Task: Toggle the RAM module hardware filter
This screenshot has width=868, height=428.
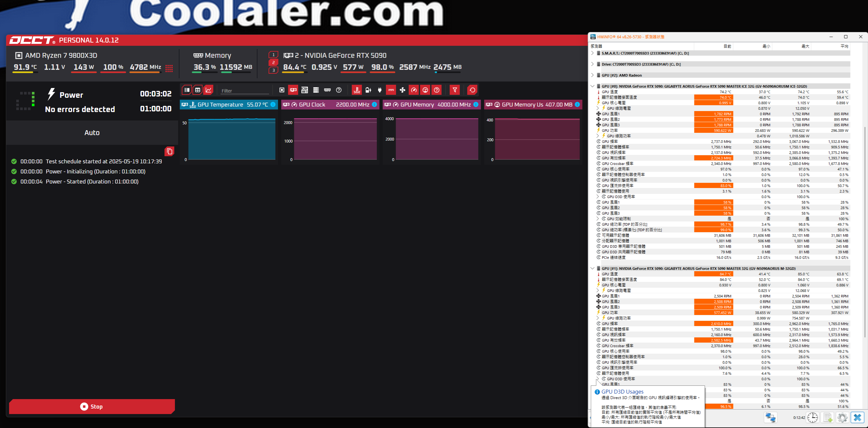Action: pyautogui.click(x=327, y=90)
